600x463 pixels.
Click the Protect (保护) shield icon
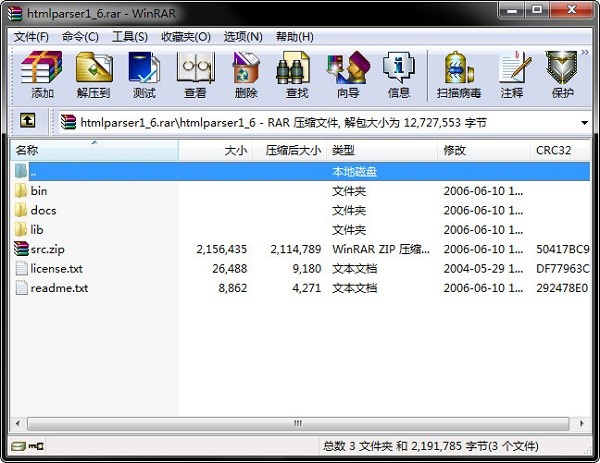coord(561,67)
